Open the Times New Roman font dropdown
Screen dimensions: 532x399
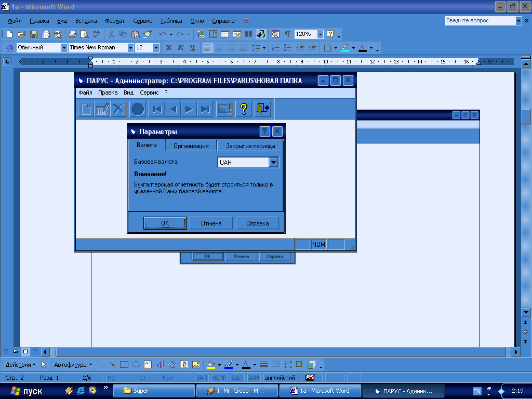click(130, 48)
